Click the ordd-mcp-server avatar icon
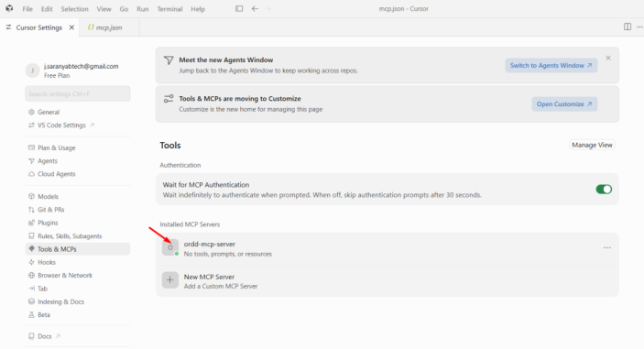 tap(170, 247)
